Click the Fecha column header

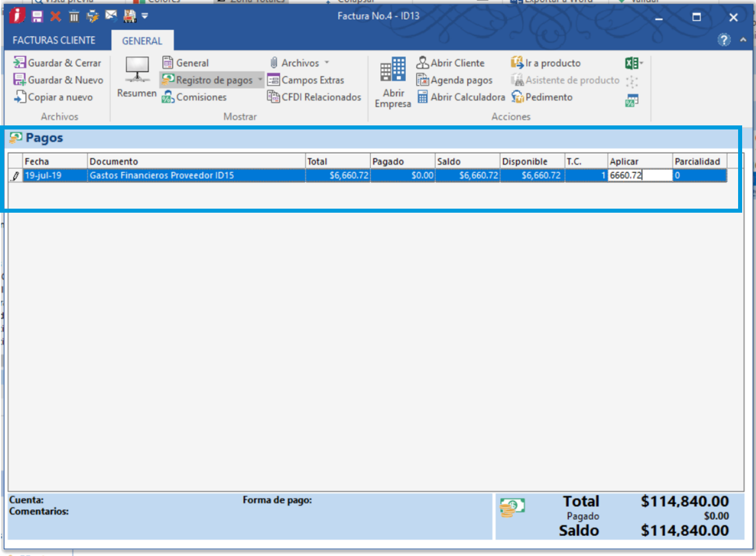pyautogui.click(x=55, y=161)
